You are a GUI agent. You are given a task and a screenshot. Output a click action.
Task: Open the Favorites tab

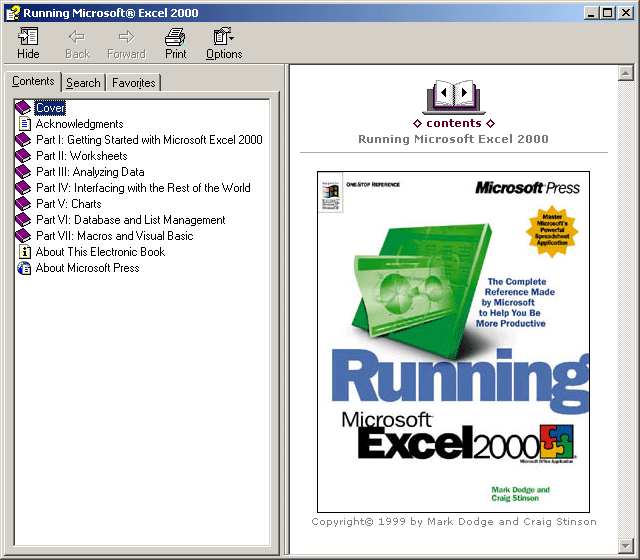click(x=133, y=83)
